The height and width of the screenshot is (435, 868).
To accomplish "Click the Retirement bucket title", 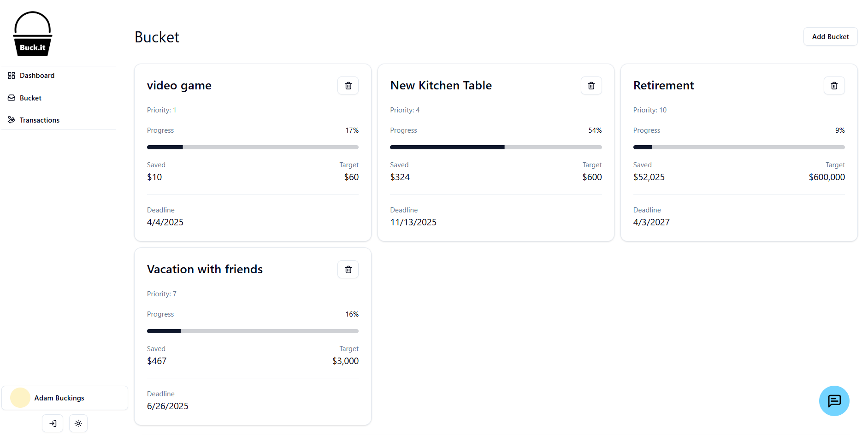I will pyautogui.click(x=663, y=86).
